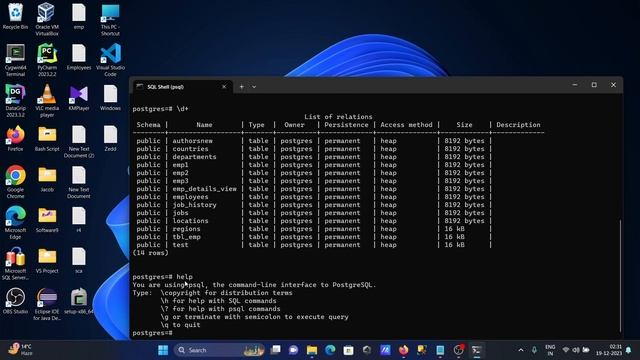Screen dimensions: 640x360
Task: Open Microsoft SQL Server shortcut on desktop
Action: click(x=16, y=263)
